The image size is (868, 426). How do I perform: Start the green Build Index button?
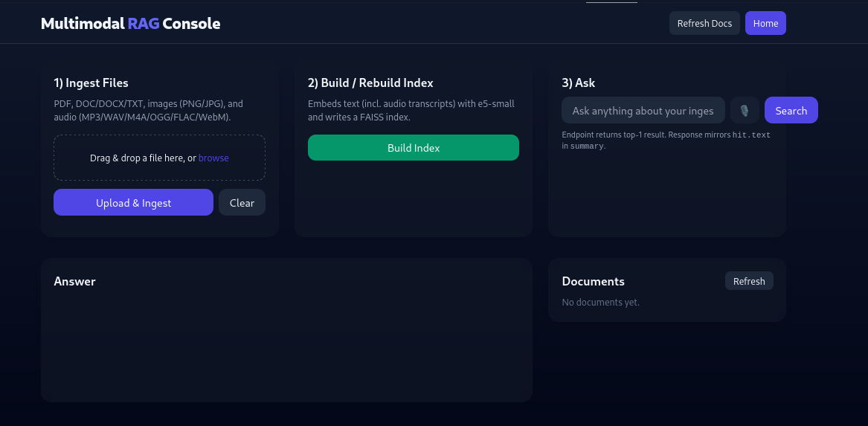tap(413, 148)
